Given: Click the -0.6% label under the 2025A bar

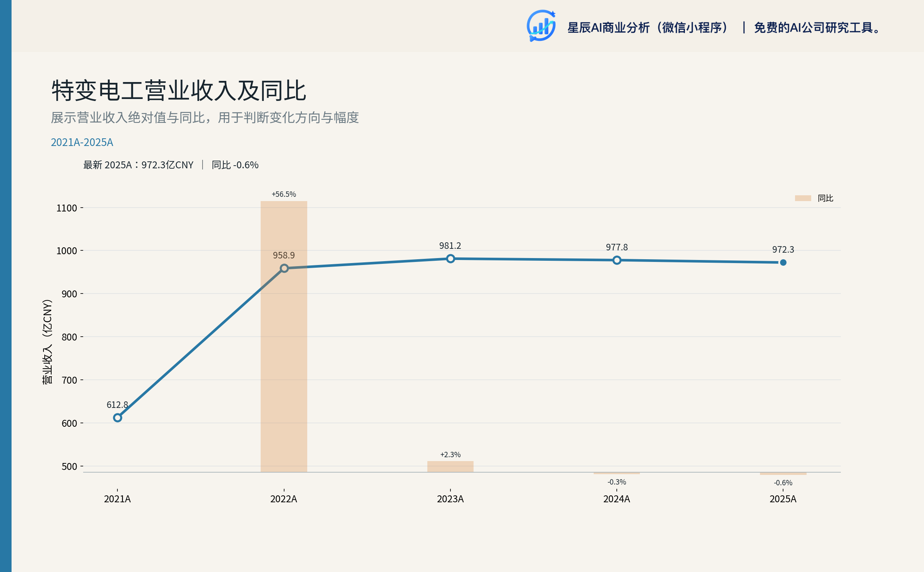Looking at the screenshot, I should [x=783, y=483].
